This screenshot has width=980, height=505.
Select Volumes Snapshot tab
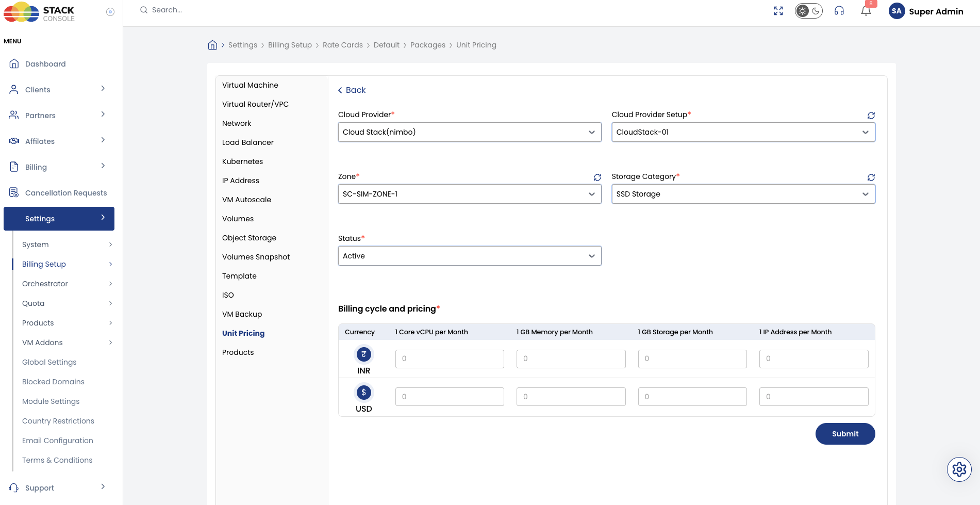[x=256, y=257]
